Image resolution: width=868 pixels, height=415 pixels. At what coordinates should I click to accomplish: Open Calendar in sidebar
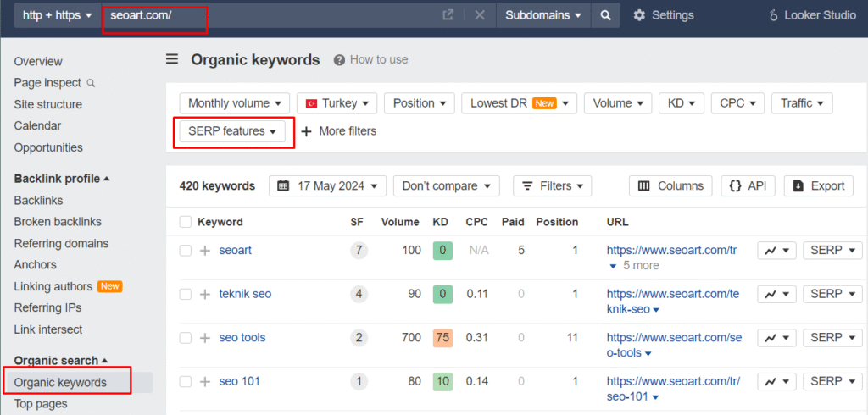tap(37, 126)
